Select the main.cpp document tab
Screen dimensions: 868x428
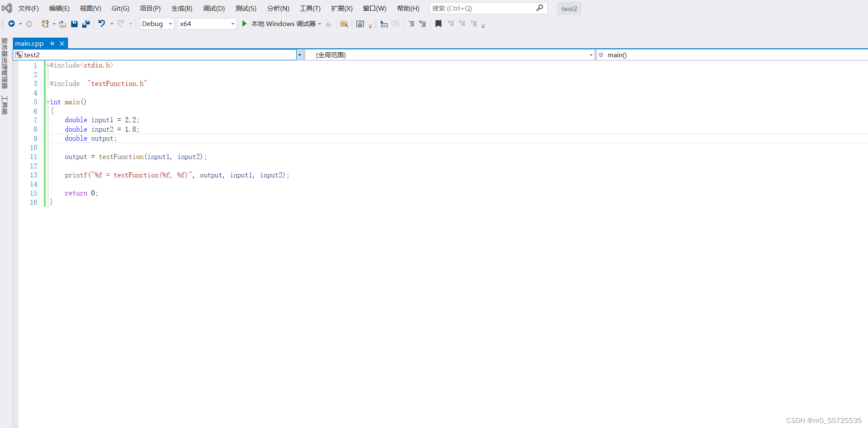coord(29,43)
